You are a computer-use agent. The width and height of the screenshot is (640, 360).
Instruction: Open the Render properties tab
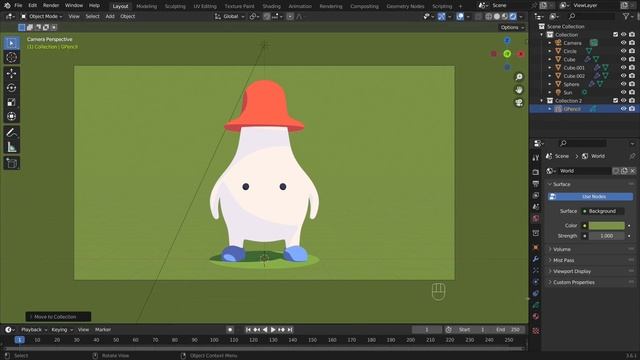pos(536,172)
